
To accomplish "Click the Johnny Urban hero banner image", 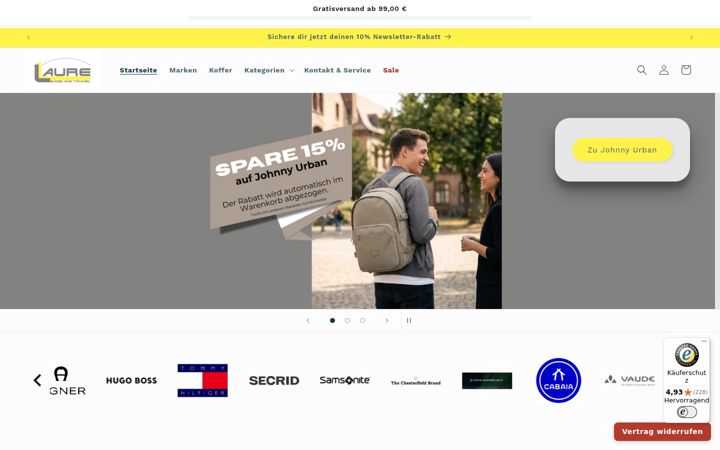I will pyautogui.click(x=357, y=201).
